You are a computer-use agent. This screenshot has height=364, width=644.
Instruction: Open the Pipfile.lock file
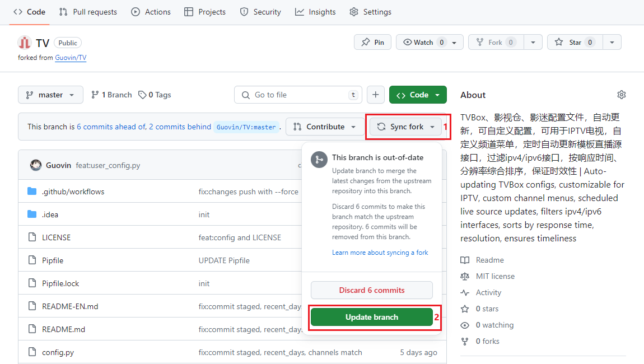60,284
